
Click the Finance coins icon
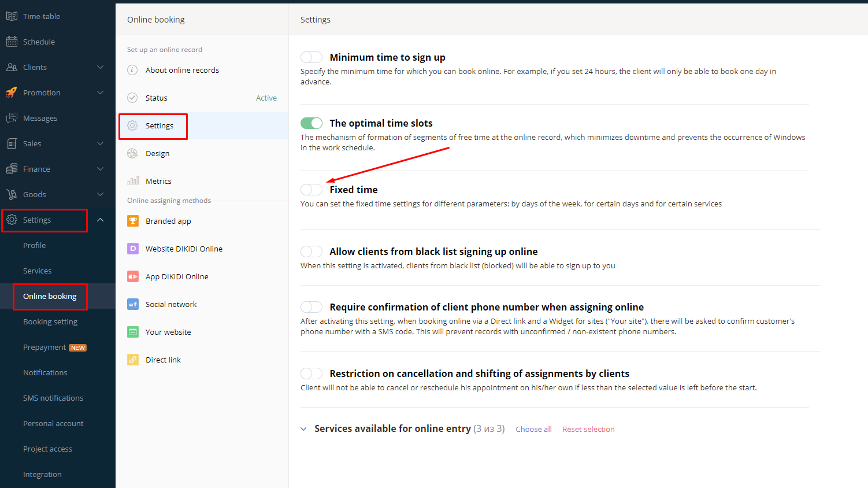(12, 169)
